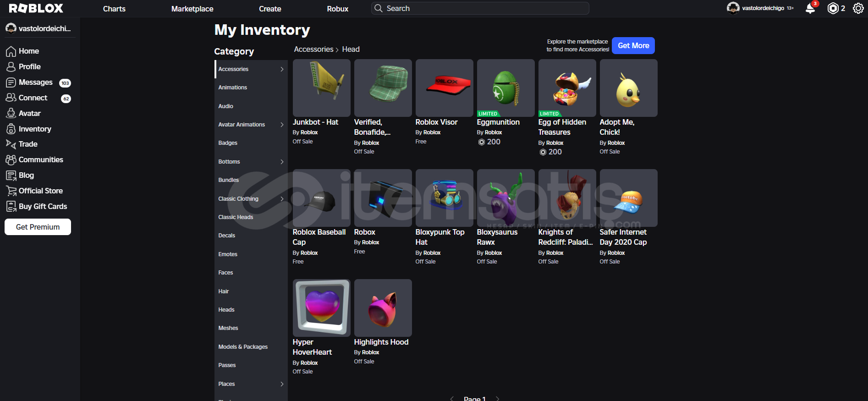Click the Avatar icon in the sidebar
Screen dimensions: 868x401
pos(11,113)
